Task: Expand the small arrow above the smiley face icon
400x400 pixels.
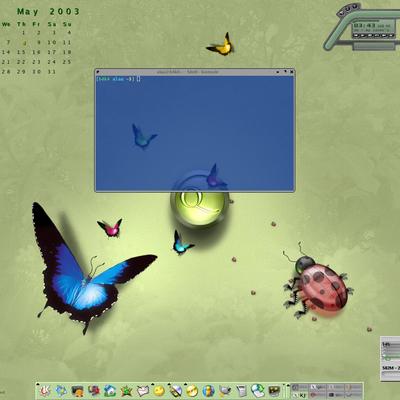Action: point(154,384)
